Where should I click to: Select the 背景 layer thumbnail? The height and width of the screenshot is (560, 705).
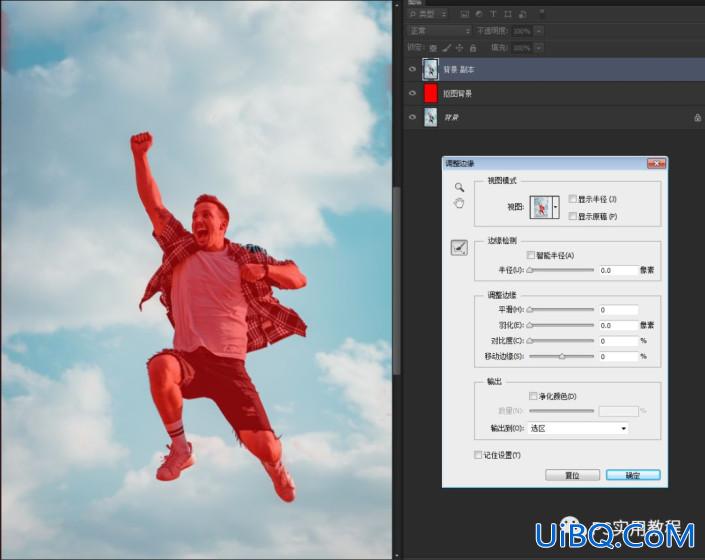pos(431,117)
